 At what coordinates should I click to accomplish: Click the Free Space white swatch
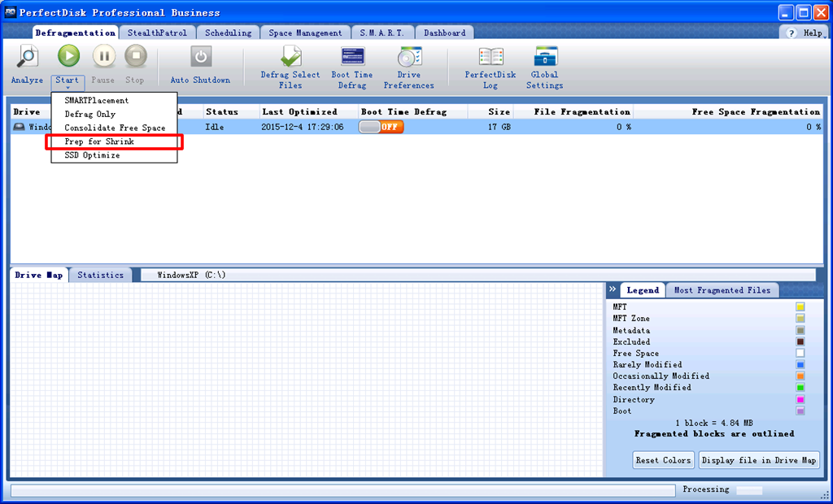click(800, 353)
